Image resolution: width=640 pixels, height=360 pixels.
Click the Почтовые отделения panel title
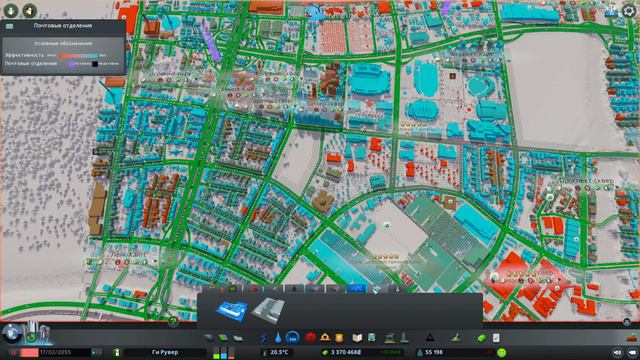[63, 25]
